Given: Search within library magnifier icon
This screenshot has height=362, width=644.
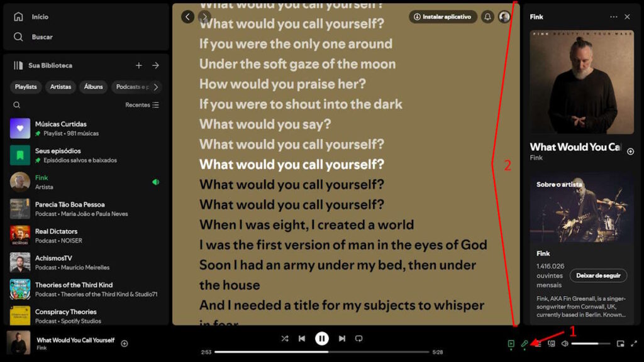Looking at the screenshot, I should click(x=17, y=105).
